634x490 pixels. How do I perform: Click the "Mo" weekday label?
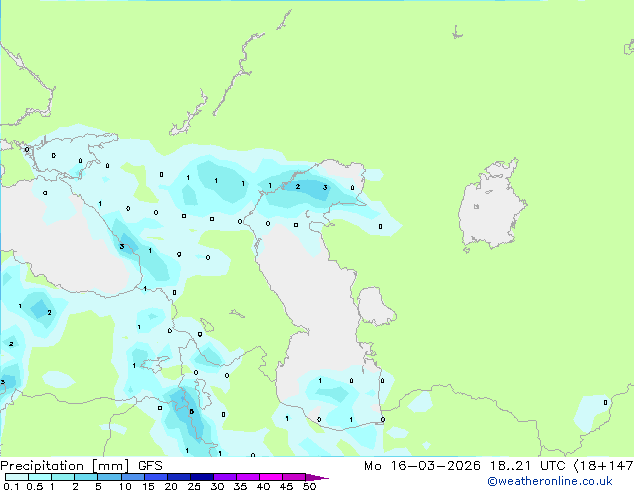coord(373,466)
